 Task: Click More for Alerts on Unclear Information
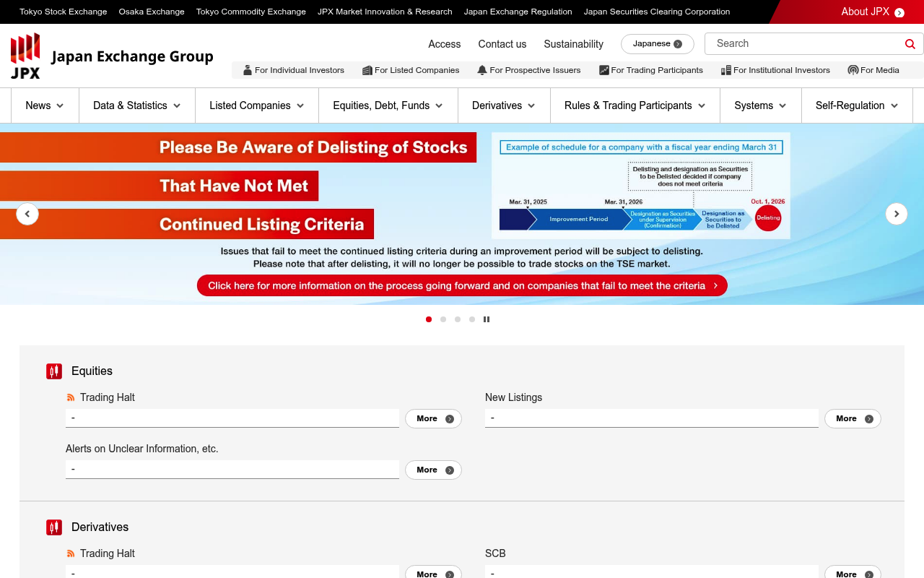click(x=433, y=470)
